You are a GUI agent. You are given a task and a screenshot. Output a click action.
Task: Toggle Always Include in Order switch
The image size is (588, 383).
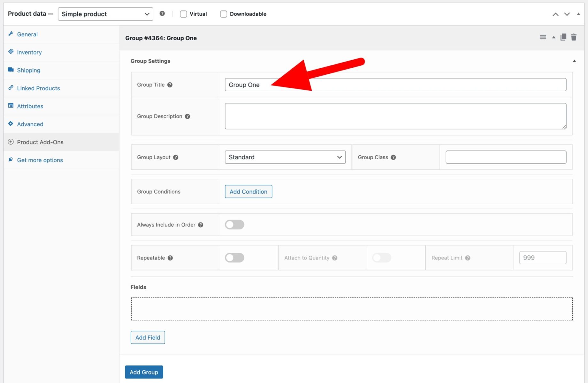coord(234,225)
